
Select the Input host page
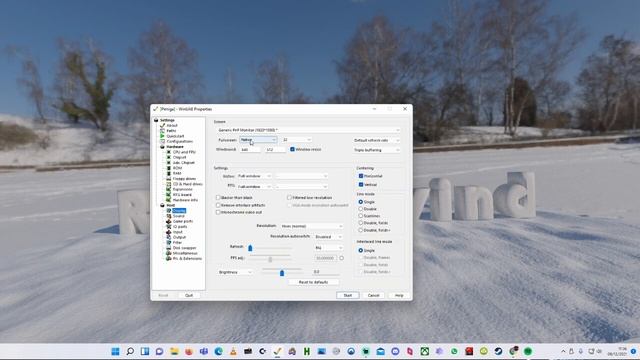178,232
